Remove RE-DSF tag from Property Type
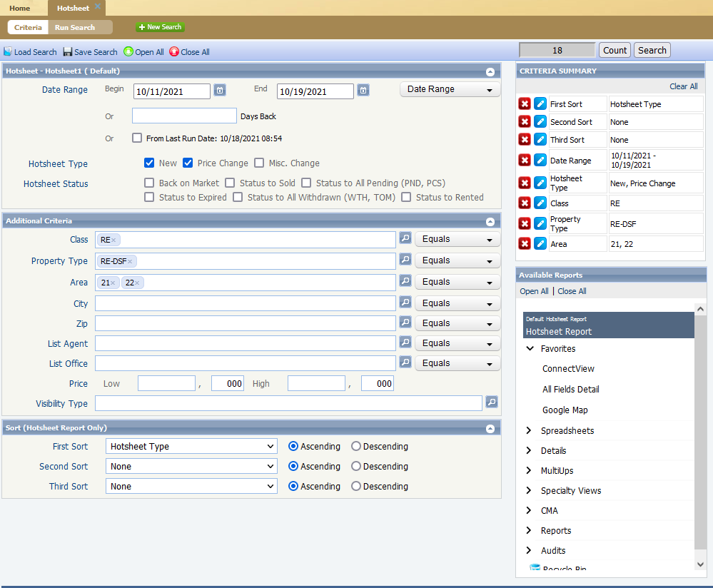 (x=130, y=261)
